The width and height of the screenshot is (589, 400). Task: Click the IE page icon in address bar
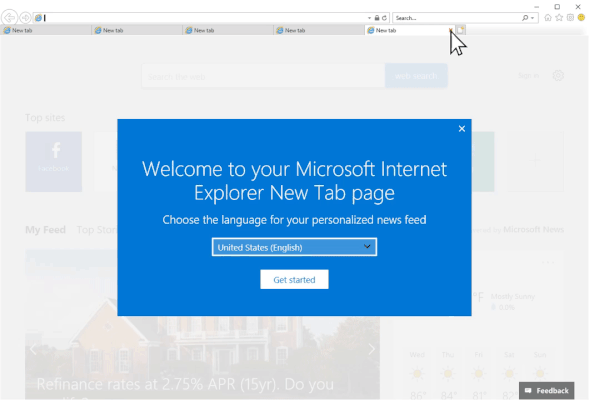pyautogui.click(x=38, y=18)
